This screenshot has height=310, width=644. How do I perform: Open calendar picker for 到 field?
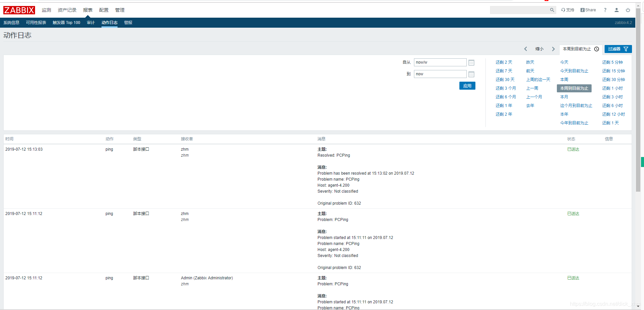coord(471,74)
